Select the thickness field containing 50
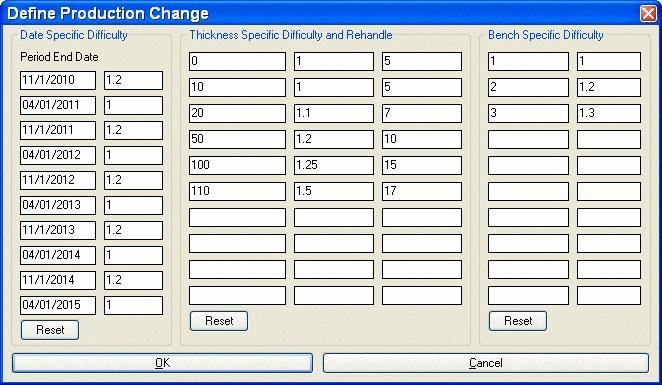 pyautogui.click(x=237, y=139)
